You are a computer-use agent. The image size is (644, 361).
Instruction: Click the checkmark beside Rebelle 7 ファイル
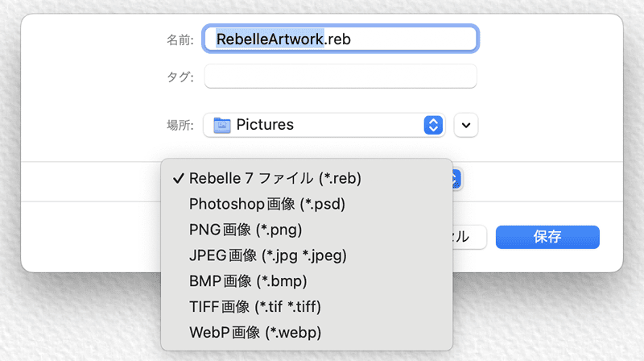(x=177, y=178)
